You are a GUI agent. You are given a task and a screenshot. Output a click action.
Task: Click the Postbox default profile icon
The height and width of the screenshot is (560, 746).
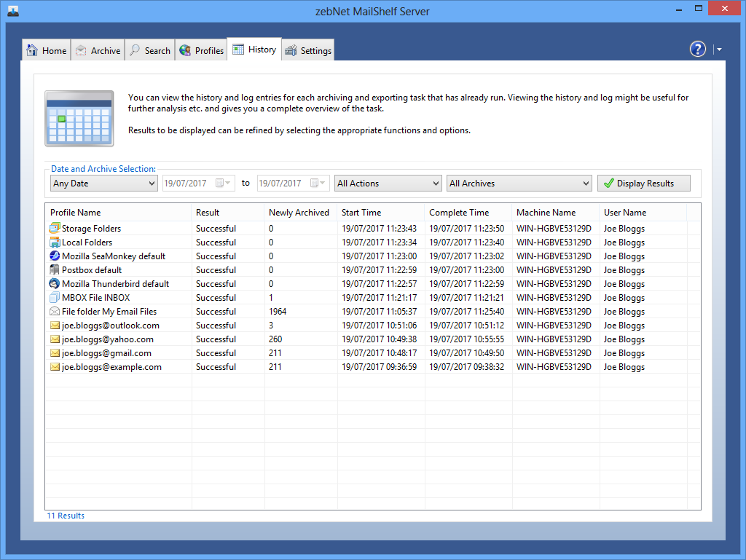(x=55, y=270)
